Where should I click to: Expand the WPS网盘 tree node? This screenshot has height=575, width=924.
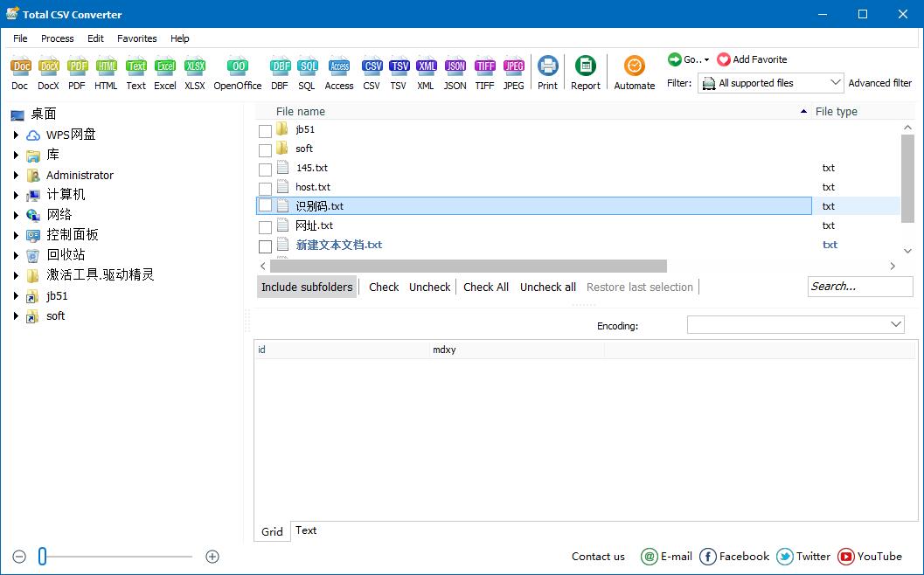click(16, 135)
